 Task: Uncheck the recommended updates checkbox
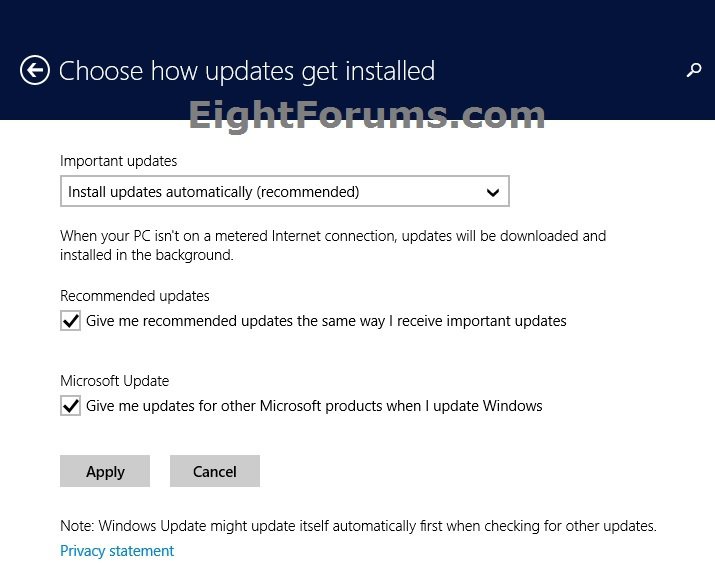[70, 321]
